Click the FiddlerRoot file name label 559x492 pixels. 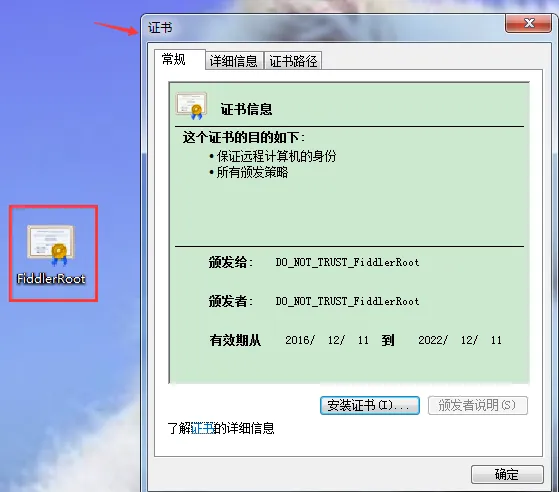point(51,279)
